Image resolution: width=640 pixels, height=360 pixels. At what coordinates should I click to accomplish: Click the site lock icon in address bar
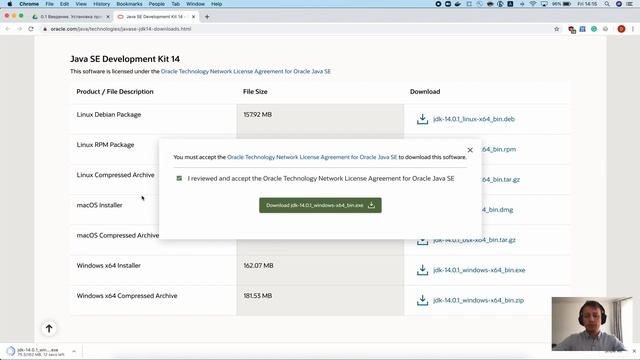45,29
